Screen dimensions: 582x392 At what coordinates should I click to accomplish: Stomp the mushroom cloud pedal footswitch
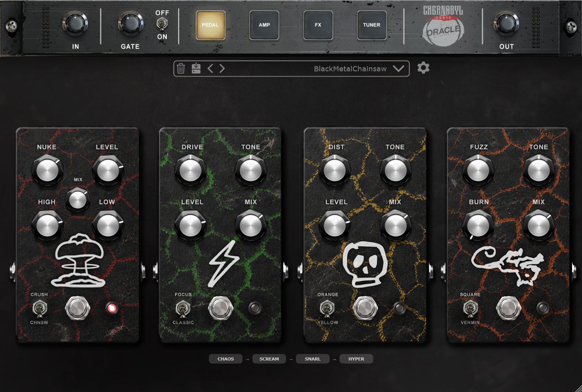coord(77,308)
